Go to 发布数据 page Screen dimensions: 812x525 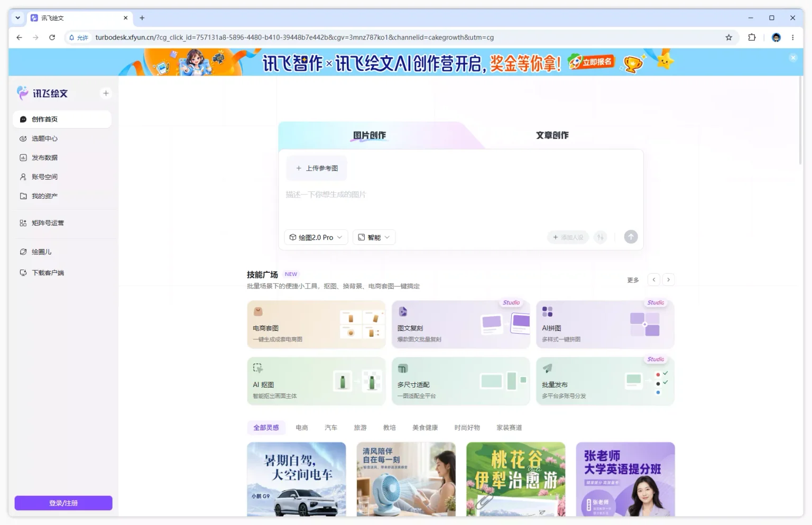point(62,158)
